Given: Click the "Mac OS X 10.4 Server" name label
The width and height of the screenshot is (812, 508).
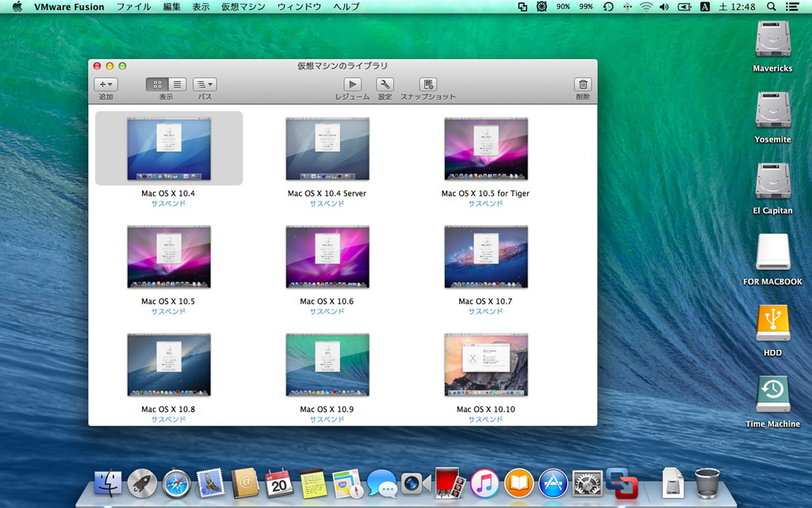Looking at the screenshot, I should (x=327, y=194).
